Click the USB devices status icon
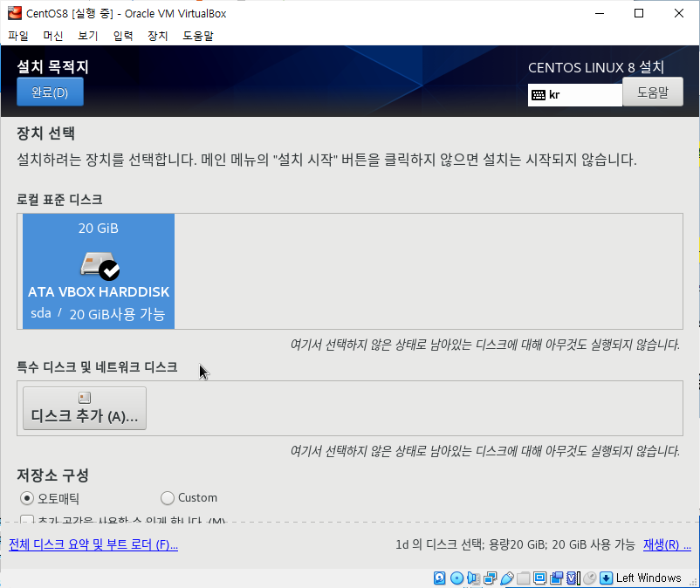 (507, 578)
